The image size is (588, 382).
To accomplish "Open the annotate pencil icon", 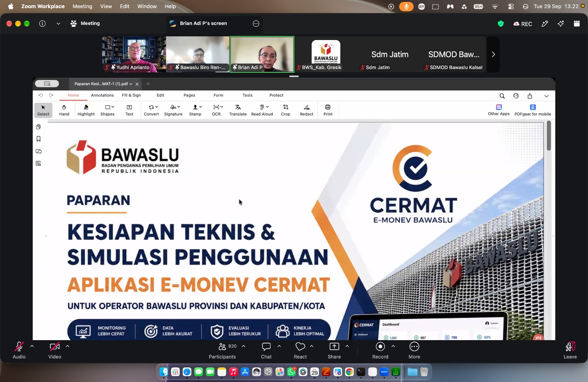I will (x=545, y=24).
